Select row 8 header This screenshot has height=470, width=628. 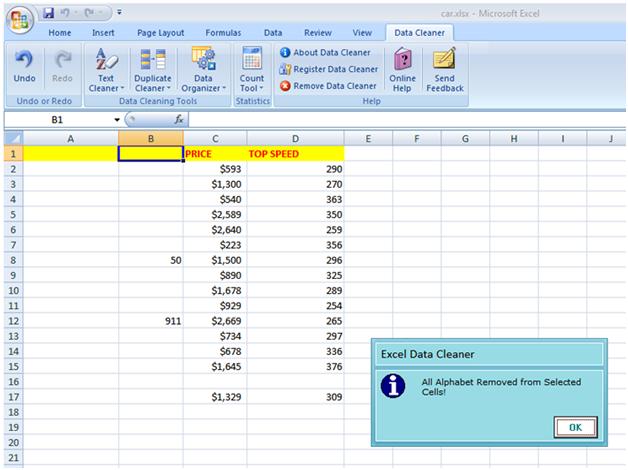pos(14,260)
